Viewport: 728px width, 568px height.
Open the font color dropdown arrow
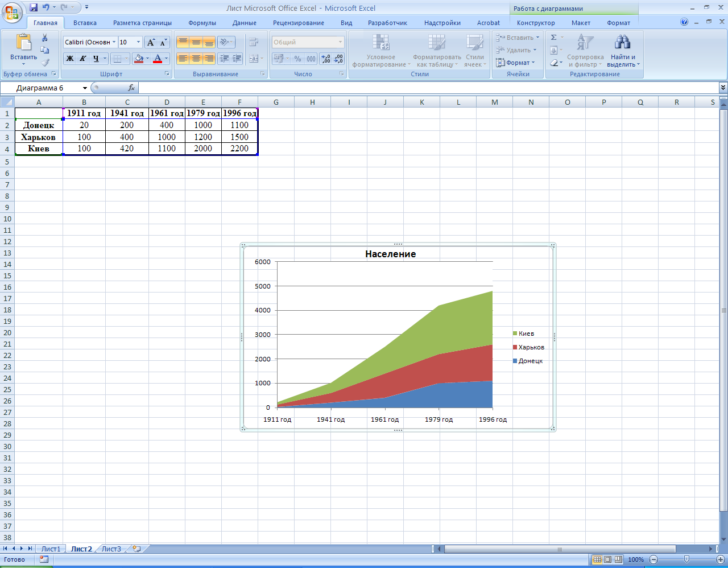tap(167, 58)
